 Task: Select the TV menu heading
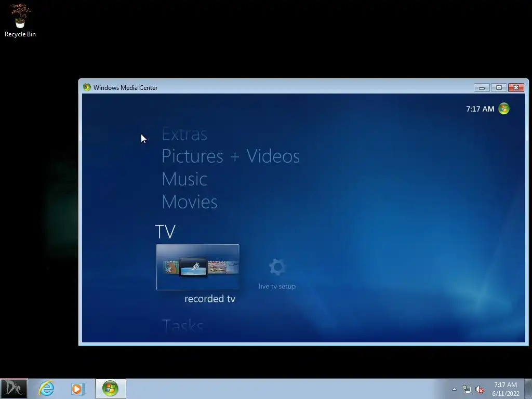coord(165,232)
